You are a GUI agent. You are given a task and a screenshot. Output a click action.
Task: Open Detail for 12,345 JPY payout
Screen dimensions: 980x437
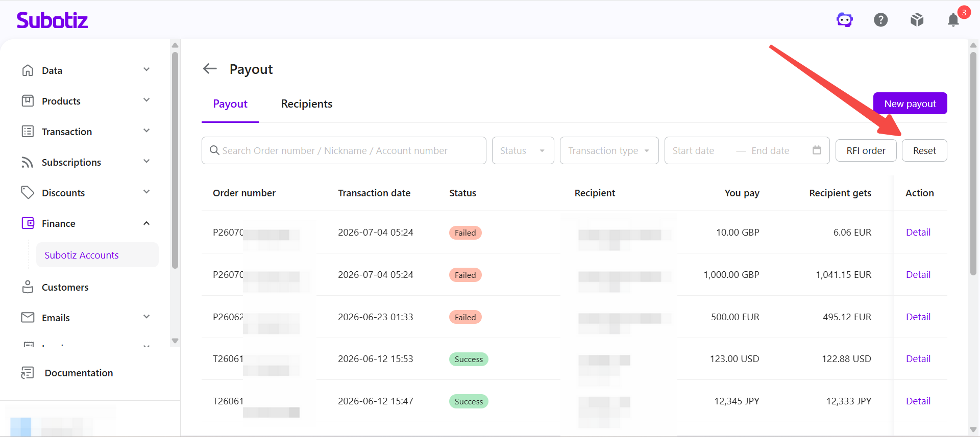(x=918, y=401)
